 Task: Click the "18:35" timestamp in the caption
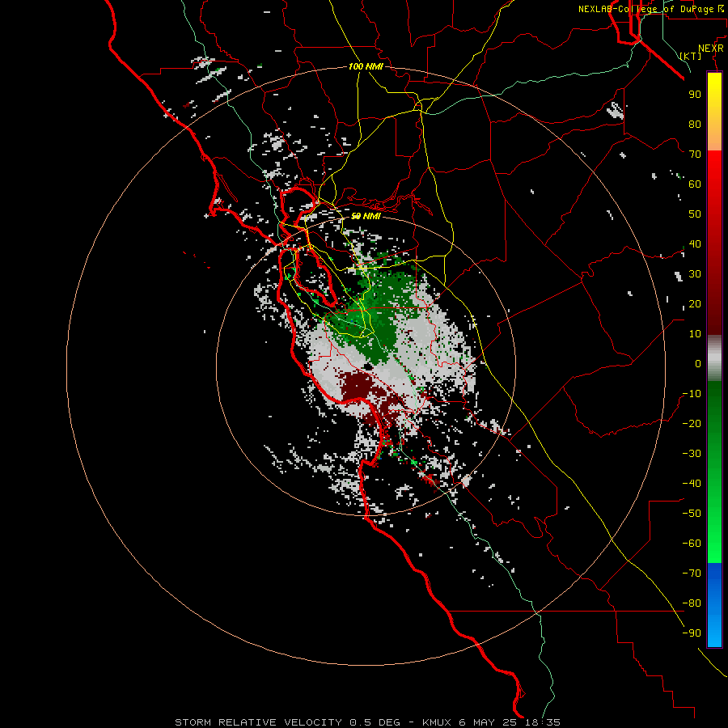543,722
